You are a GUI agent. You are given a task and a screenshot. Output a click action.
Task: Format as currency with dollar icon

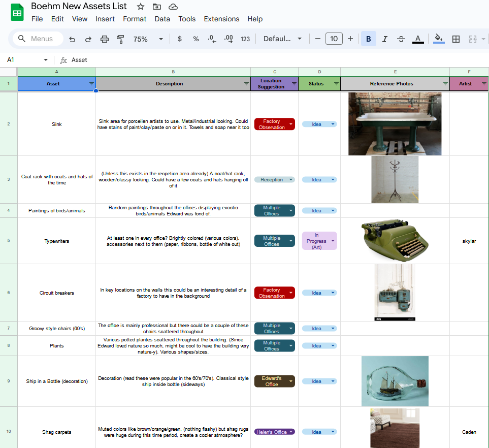click(x=180, y=39)
